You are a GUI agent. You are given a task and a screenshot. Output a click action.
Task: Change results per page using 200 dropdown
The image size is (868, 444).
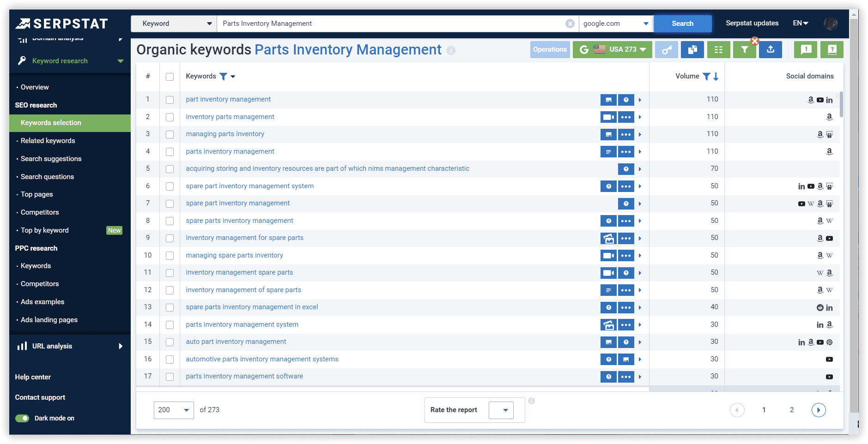[174, 410]
